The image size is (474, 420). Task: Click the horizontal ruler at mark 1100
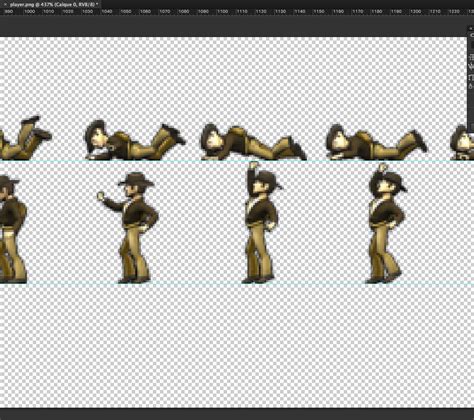(x=222, y=11)
